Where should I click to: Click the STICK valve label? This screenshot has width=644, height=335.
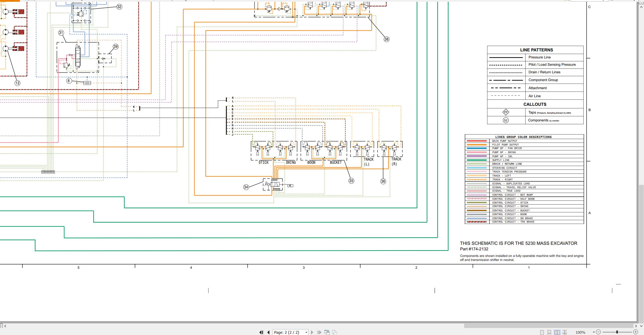coord(264,162)
